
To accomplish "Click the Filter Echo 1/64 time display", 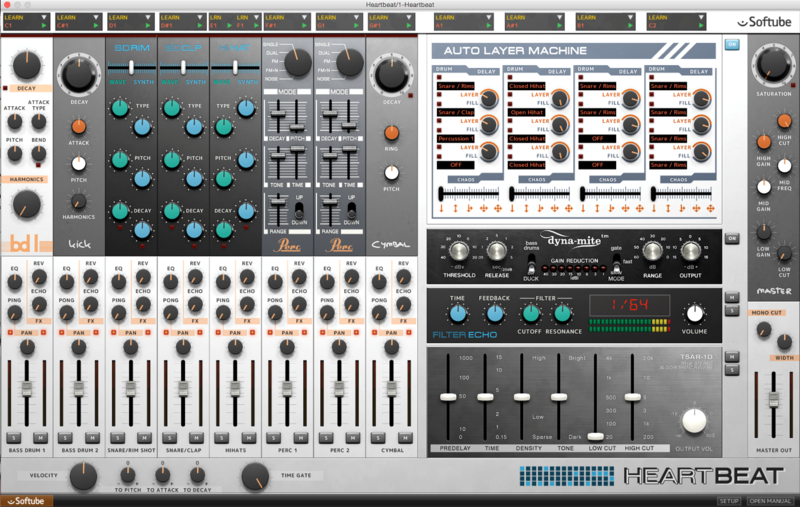I will (x=629, y=306).
